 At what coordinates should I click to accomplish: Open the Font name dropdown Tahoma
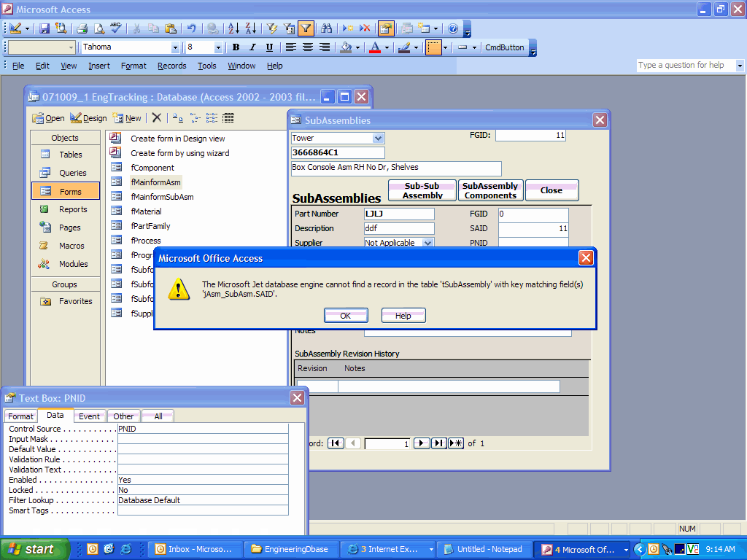[175, 47]
